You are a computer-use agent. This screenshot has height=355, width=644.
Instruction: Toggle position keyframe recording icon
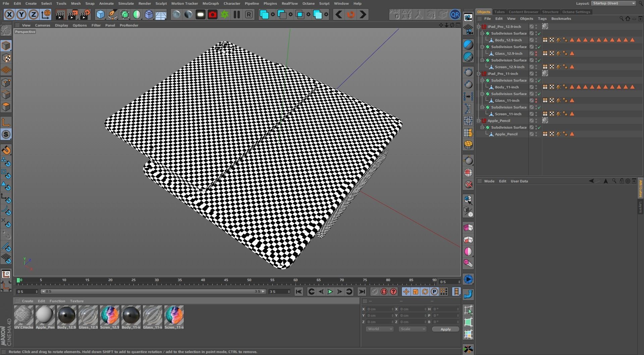[x=406, y=292]
